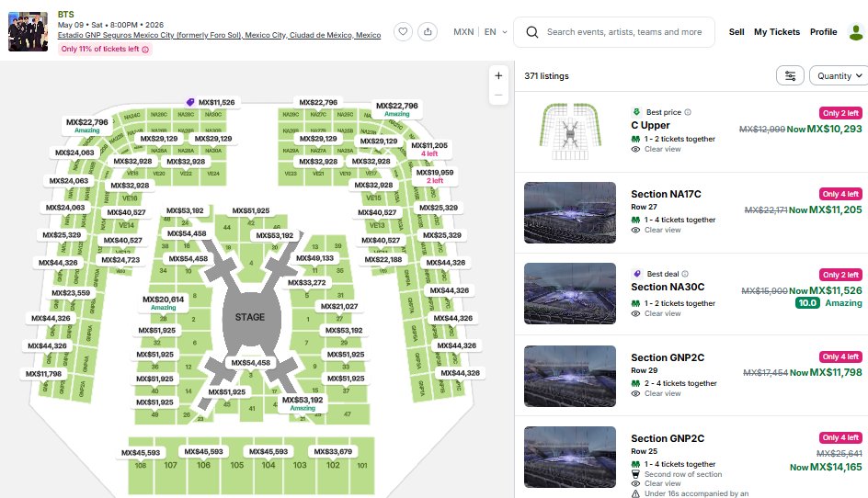This screenshot has height=498, width=868.
Task: Select the MX$22,188 price marker
Action: click(x=383, y=259)
